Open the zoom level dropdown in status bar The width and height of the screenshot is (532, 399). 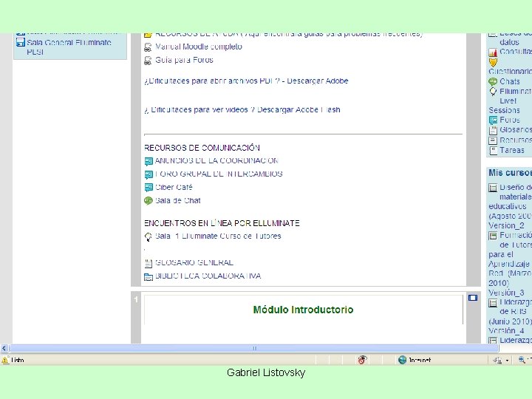tap(525, 360)
